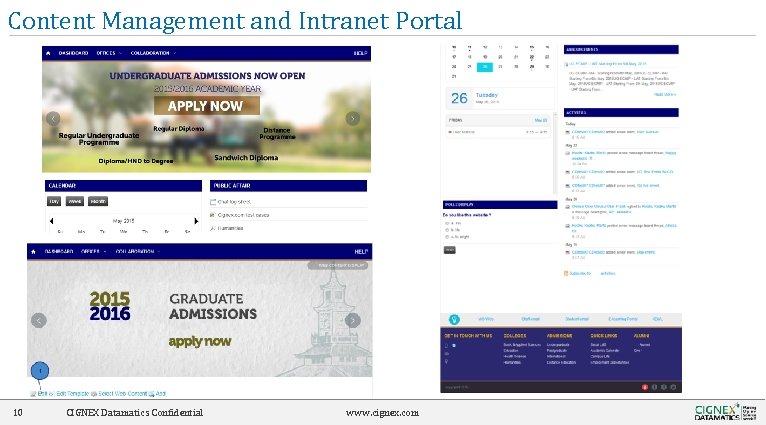Screen dimensions: 766x425
Task: Go to next slide on Graduate Admissions banner
Action: click(353, 320)
